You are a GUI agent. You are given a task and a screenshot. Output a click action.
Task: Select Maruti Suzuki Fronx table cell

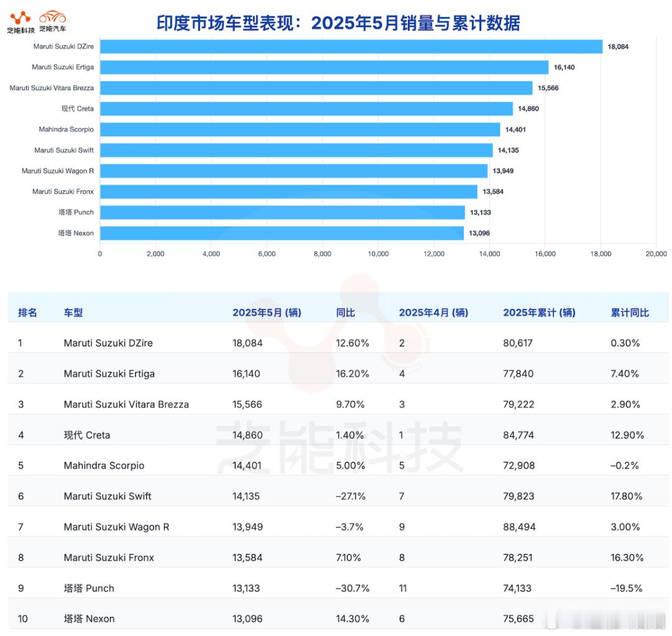click(x=109, y=558)
